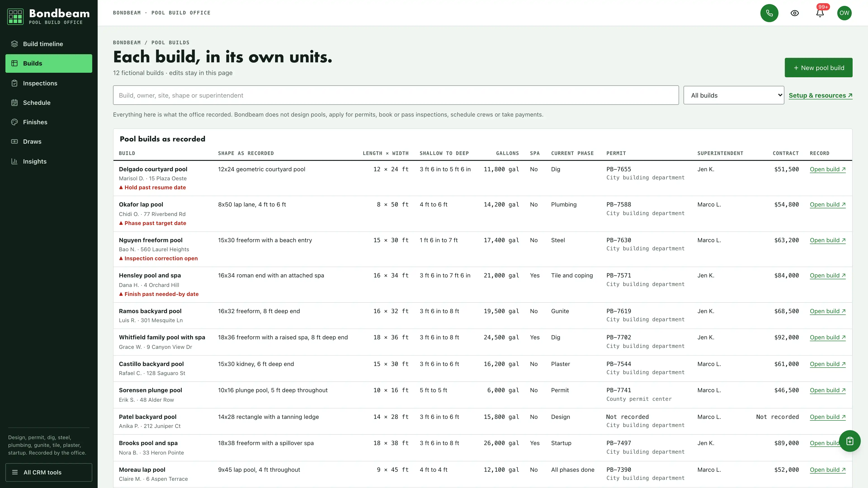
Task: Open build for Whitfield family pool
Action: [x=828, y=338]
